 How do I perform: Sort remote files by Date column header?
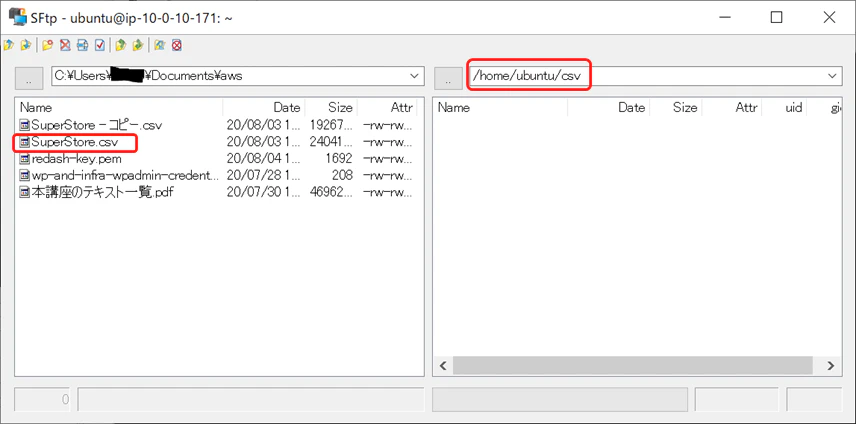tap(609, 108)
